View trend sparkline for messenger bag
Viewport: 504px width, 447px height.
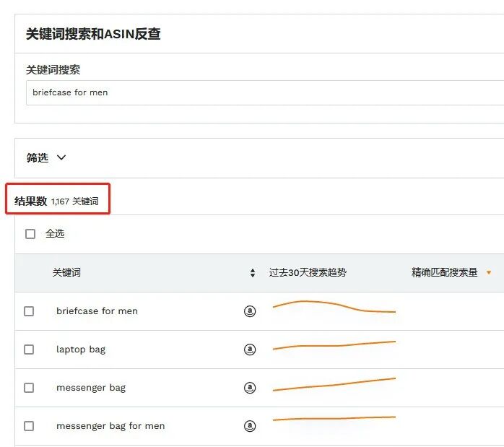(334, 384)
